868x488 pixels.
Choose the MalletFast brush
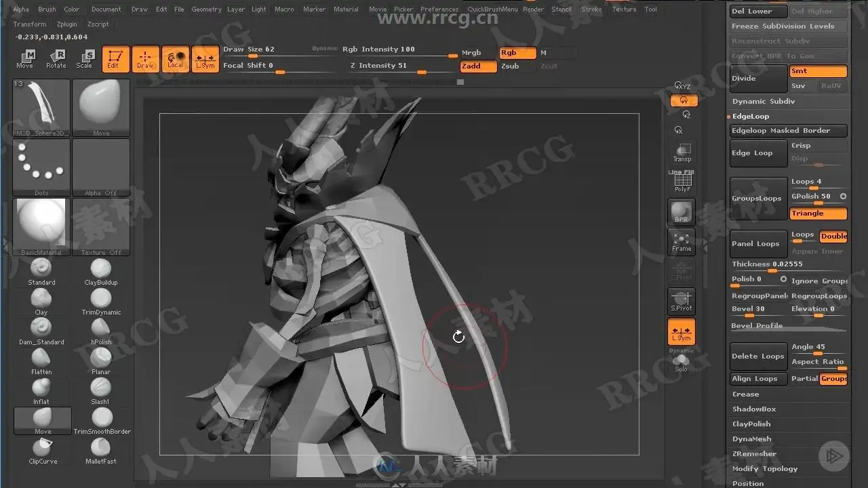(x=100, y=450)
